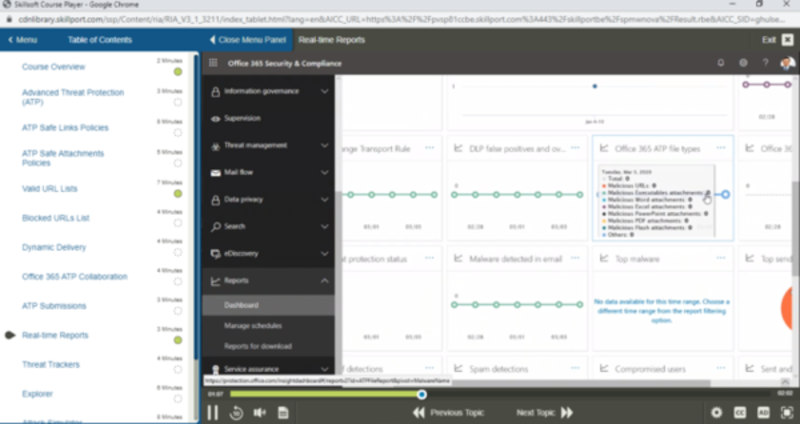Image resolution: width=800 pixels, height=424 pixels.
Task: Expand the Search section chevron
Action: tap(324, 227)
